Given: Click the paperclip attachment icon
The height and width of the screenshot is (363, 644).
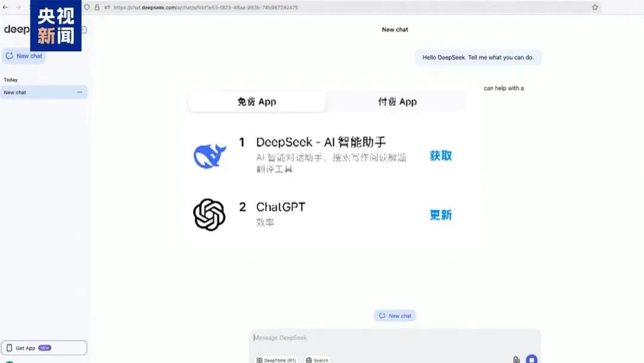Looking at the screenshot, I should click(x=515, y=359).
